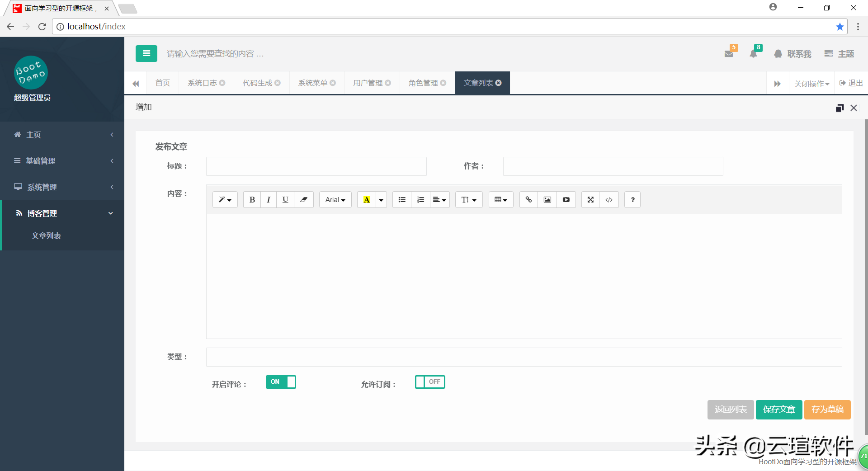Click the Underline formatting button

pos(285,200)
